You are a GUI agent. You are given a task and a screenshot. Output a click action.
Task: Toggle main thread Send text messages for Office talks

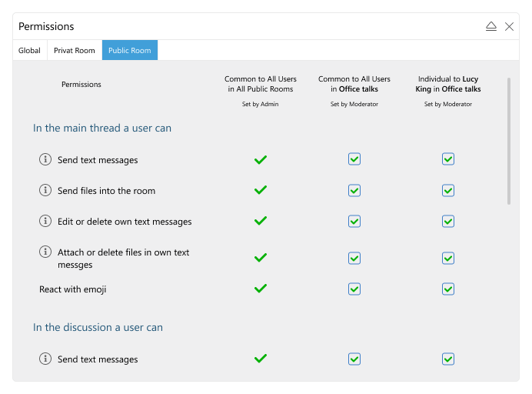[x=354, y=159]
